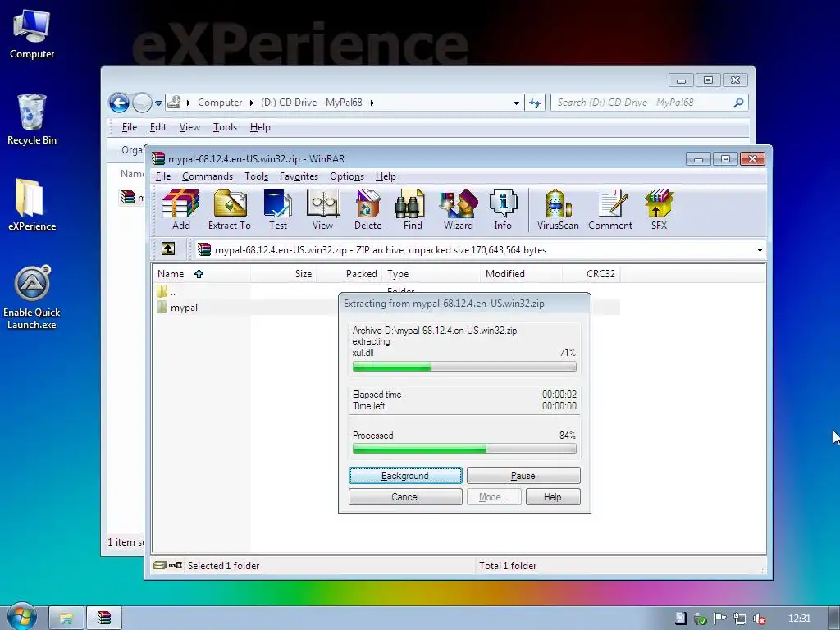This screenshot has width=840, height=630.
Task: Click the Computer breadcrumb in the Explorer address bar
Action: coord(220,103)
